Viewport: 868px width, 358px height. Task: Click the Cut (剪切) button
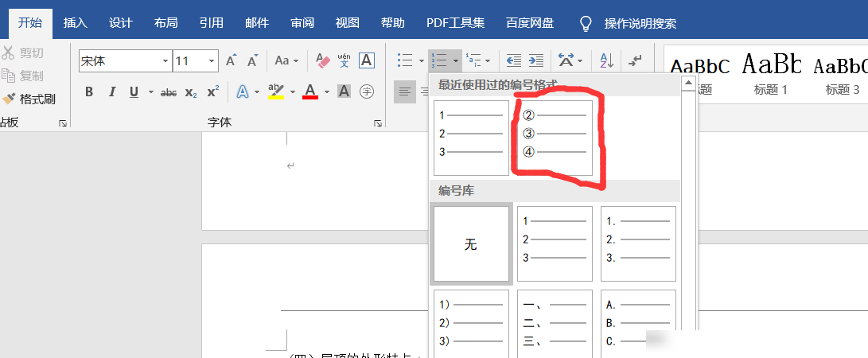pos(23,53)
